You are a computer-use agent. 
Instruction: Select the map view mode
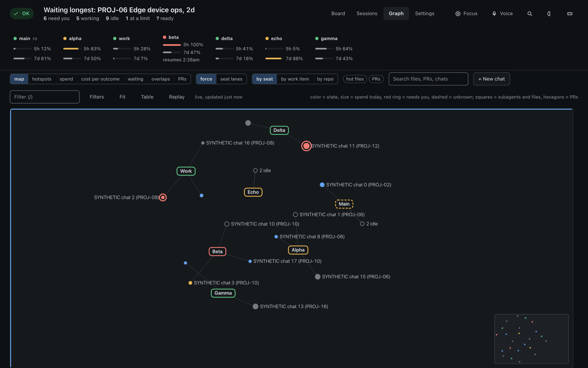pos(19,79)
